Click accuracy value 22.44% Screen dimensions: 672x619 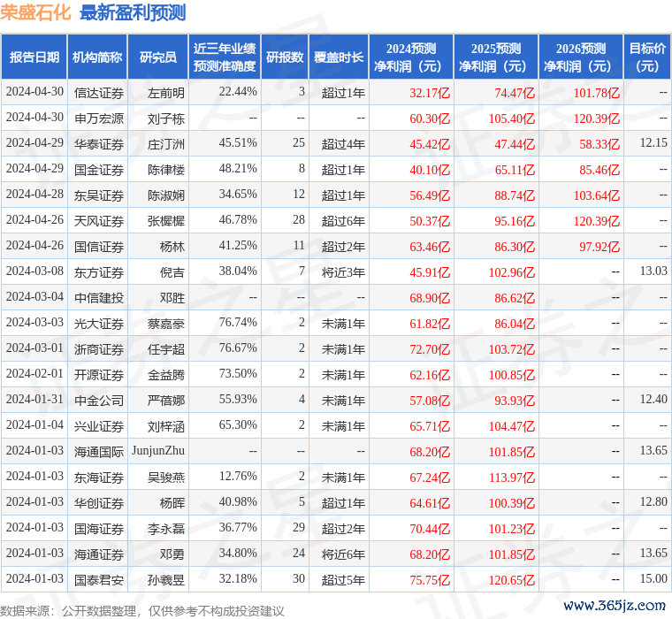pos(238,92)
